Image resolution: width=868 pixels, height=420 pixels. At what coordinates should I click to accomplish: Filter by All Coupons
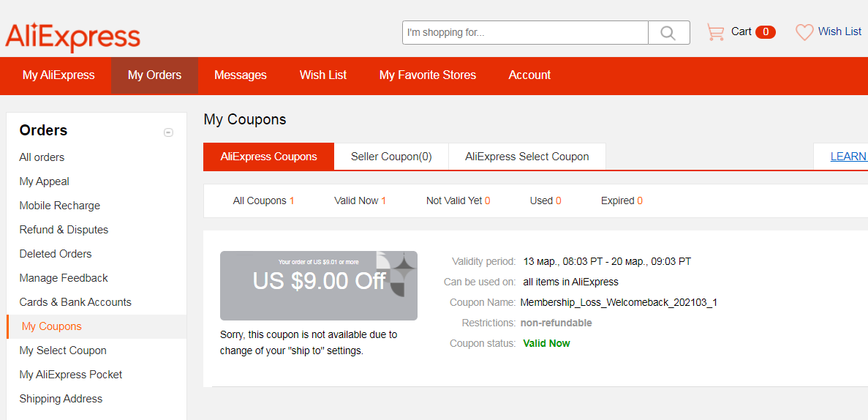tap(263, 200)
